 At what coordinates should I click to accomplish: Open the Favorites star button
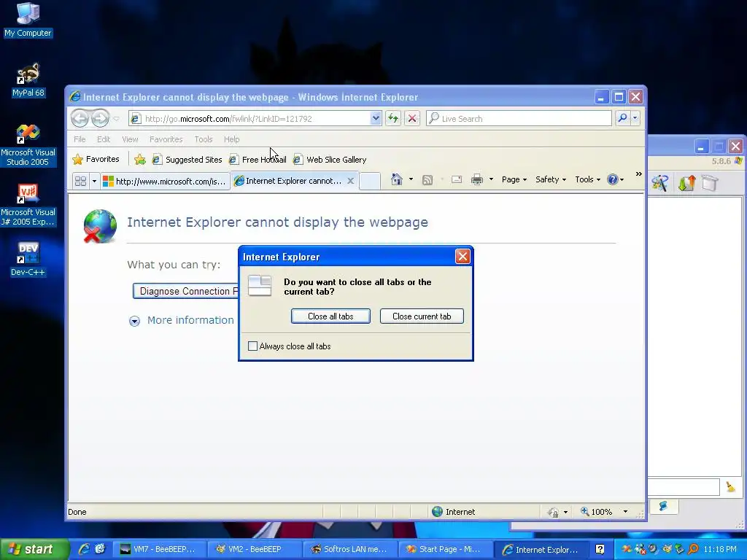pos(96,160)
